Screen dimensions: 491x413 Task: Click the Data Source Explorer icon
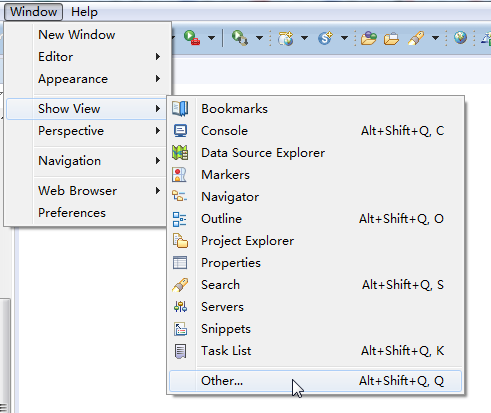pos(180,153)
